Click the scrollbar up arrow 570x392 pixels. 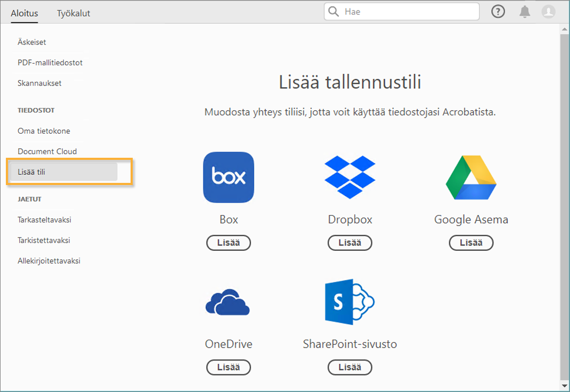[x=564, y=29]
